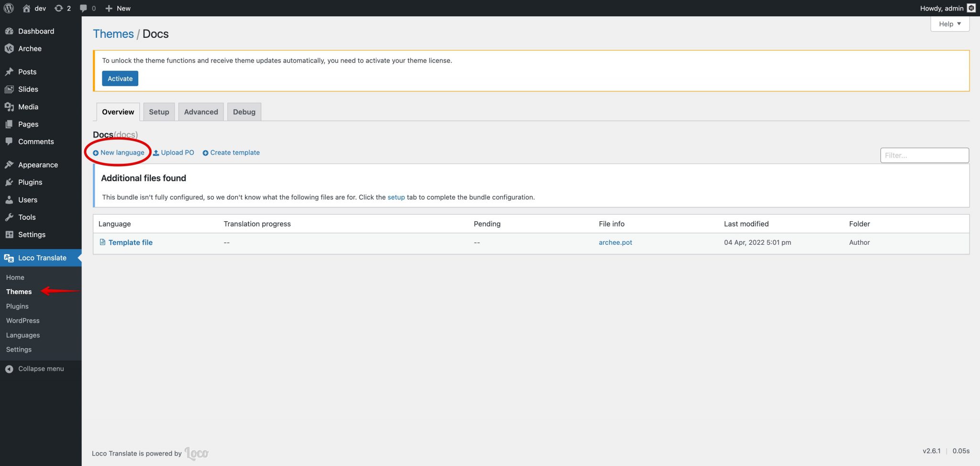Viewport: 980px width, 466px height.
Task: Open the Posts pushpin icon
Action: pyautogui.click(x=9, y=72)
